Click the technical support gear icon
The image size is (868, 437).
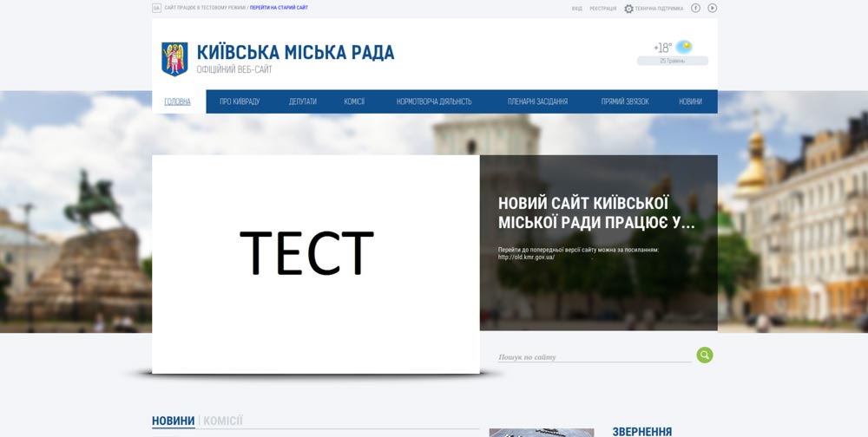click(x=629, y=9)
